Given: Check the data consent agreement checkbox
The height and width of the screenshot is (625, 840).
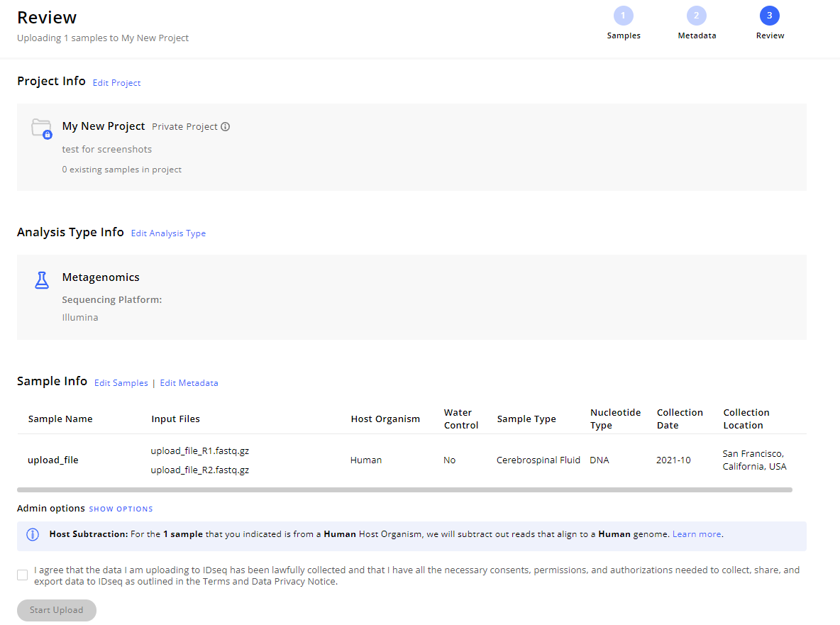Looking at the screenshot, I should (23, 575).
